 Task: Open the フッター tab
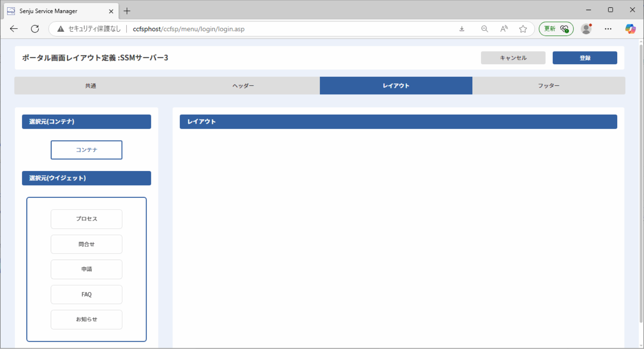tap(549, 86)
